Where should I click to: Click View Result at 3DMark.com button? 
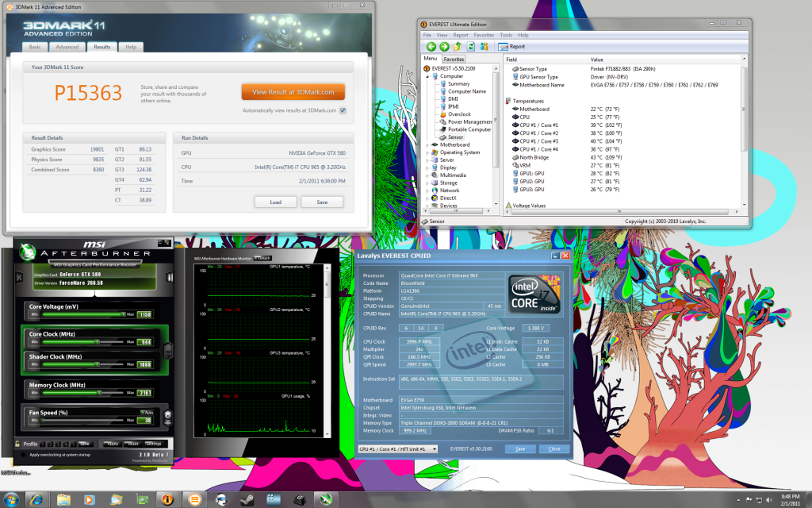pyautogui.click(x=293, y=92)
